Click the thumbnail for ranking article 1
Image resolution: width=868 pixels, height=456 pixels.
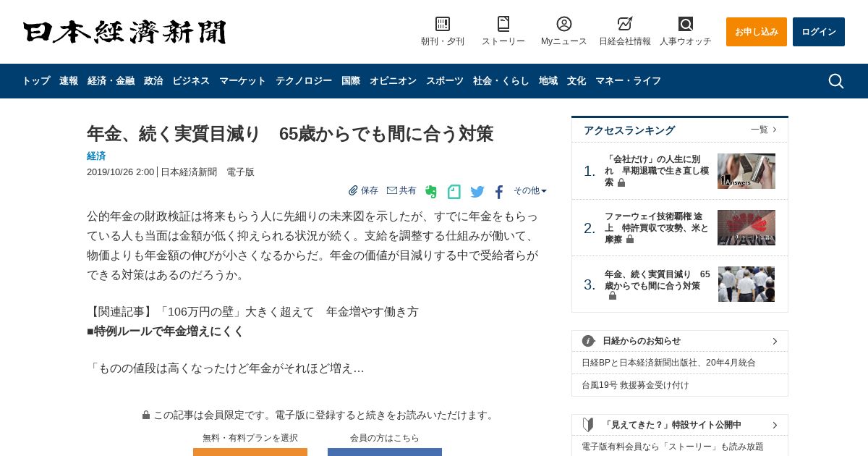(x=746, y=171)
